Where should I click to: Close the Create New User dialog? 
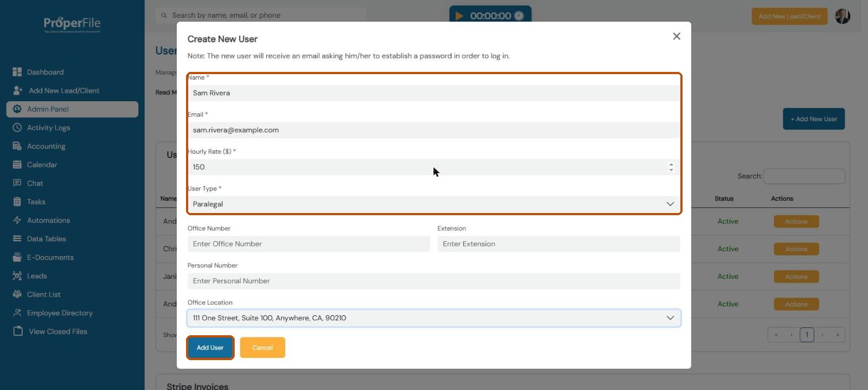[x=676, y=36]
